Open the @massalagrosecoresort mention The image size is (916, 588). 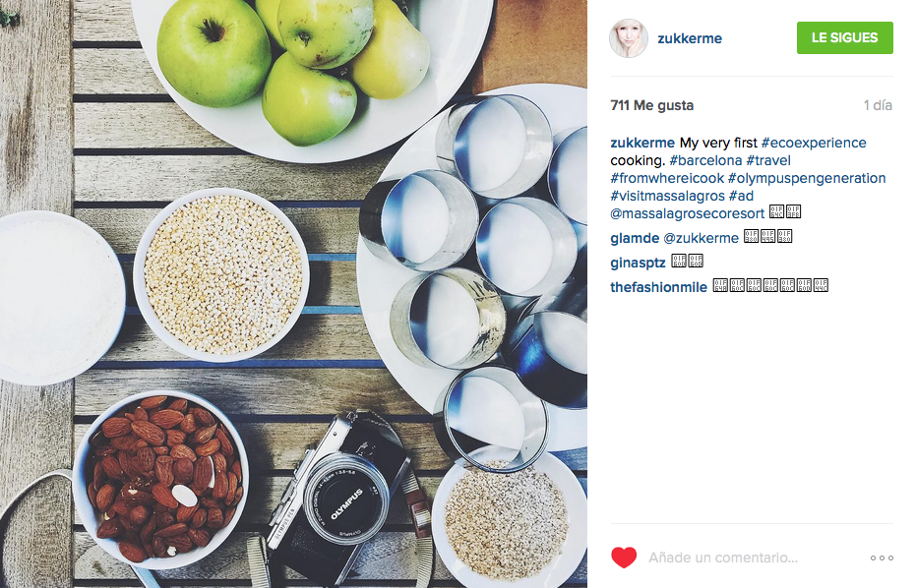click(x=688, y=213)
